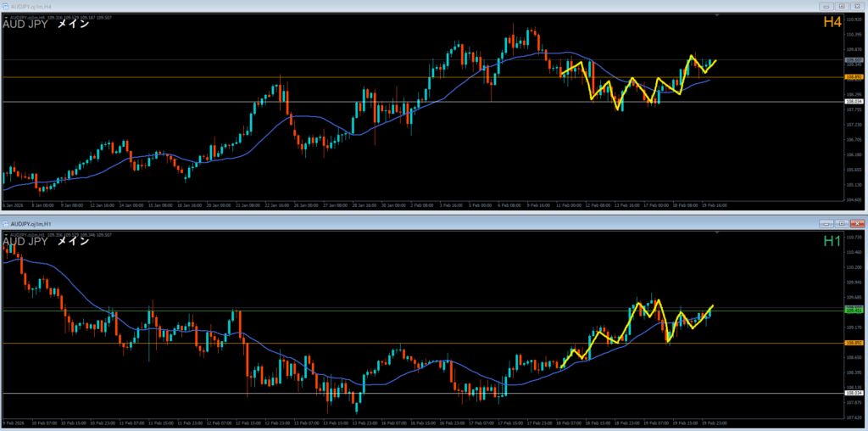Viewport: 868px width, 431px height.
Task: Expand the small arrow before AUDJPY in H4 chart
Action: tap(4, 15)
